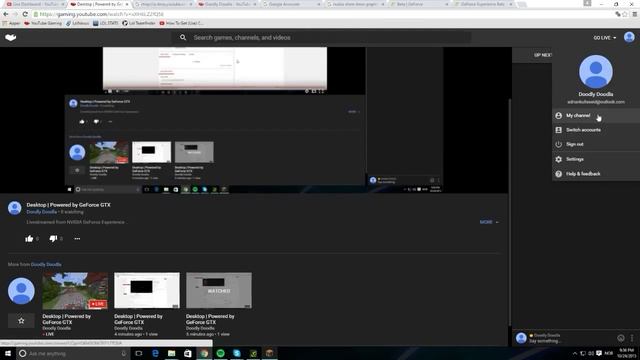Viewport: 640px width, 360px height.
Task: Open the WATCHED video thumbnail
Action: tap(219, 291)
